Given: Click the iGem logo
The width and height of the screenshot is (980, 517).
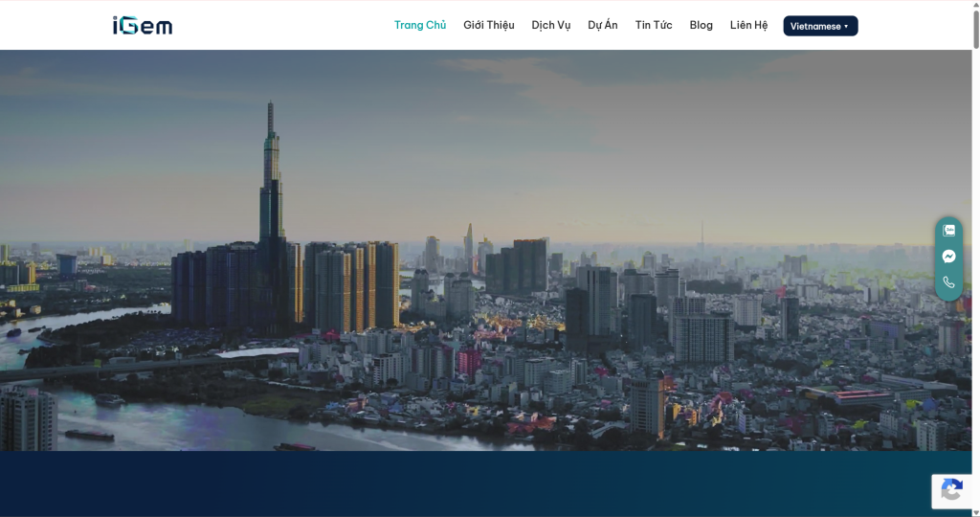Looking at the screenshot, I should (x=143, y=26).
